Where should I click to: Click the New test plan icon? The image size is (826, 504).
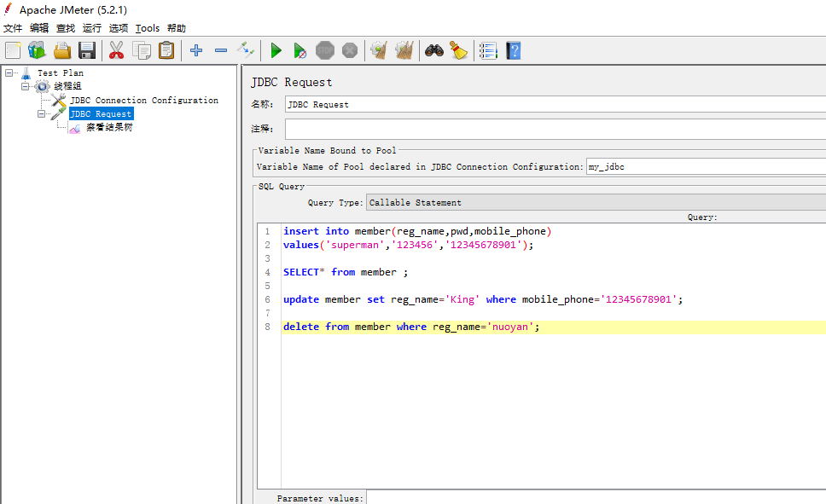pyautogui.click(x=13, y=50)
